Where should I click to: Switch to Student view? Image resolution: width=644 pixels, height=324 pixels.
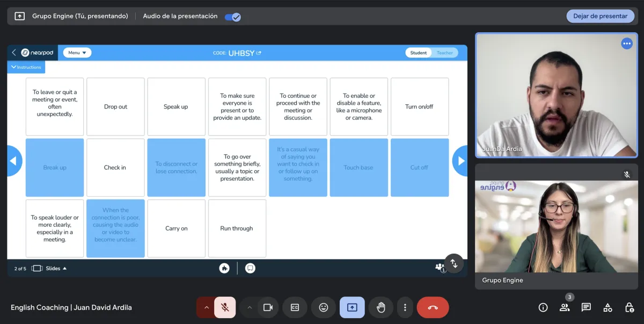[x=419, y=53]
